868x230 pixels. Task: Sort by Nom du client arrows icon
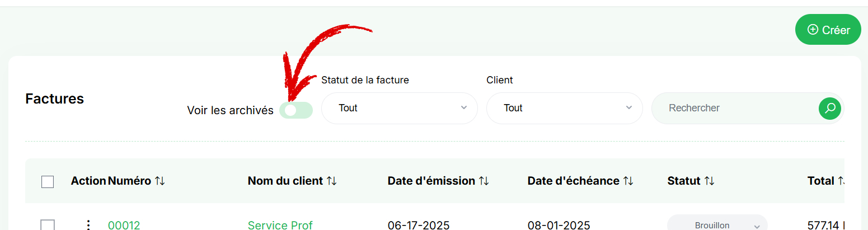(332, 181)
